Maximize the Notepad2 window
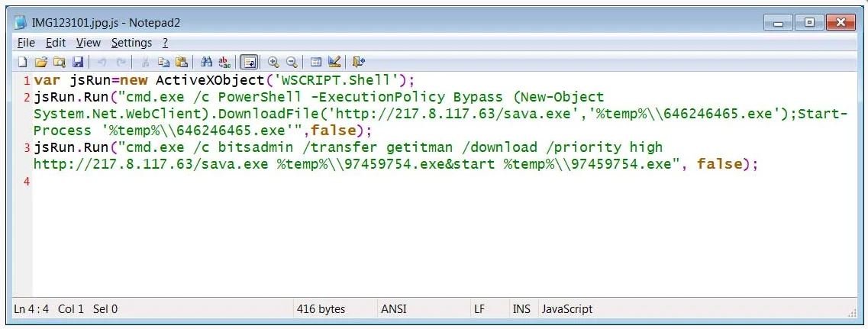 pyautogui.click(x=810, y=23)
